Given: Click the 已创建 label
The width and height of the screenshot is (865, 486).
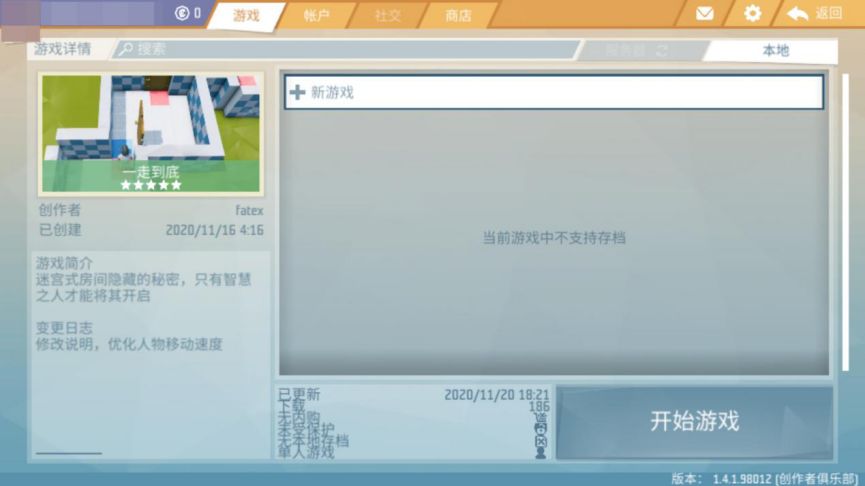Looking at the screenshot, I should click(x=60, y=230).
